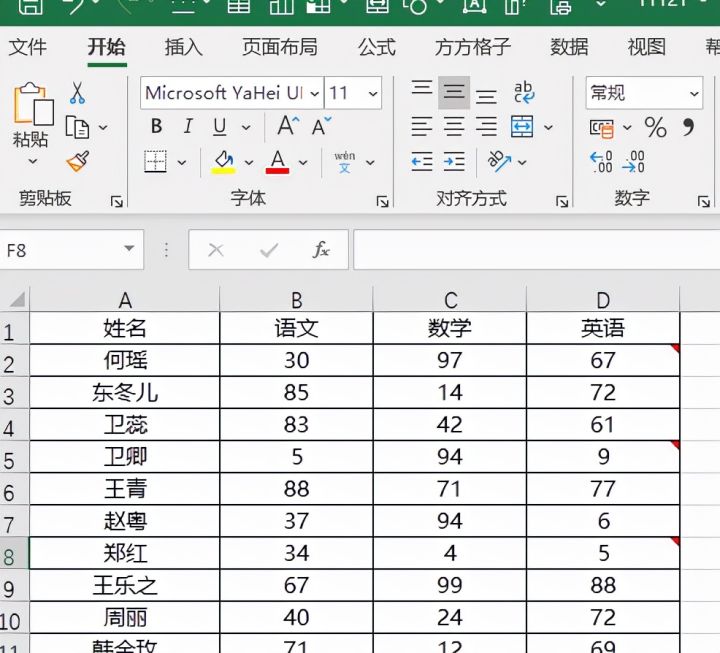Click the wén phonetic guide icon
The width and height of the screenshot is (720, 653).
(344, 162)
